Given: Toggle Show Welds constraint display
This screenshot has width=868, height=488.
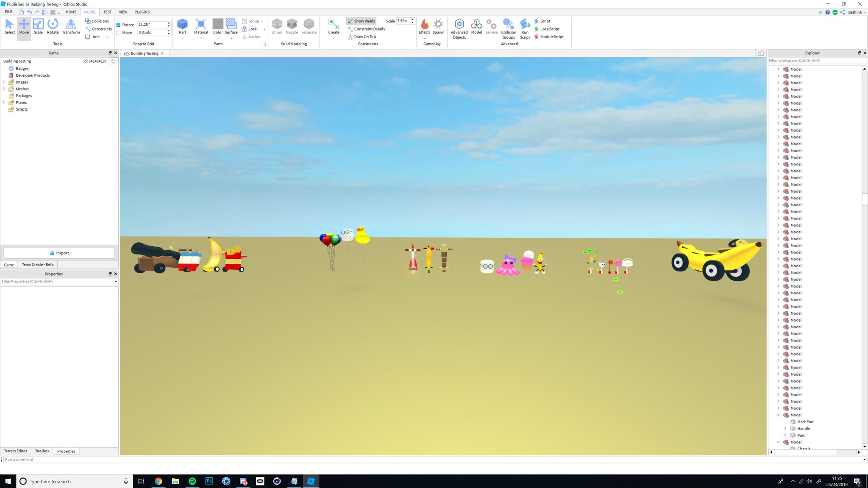Looking at the screenshot, I should [x=361, y=21].
